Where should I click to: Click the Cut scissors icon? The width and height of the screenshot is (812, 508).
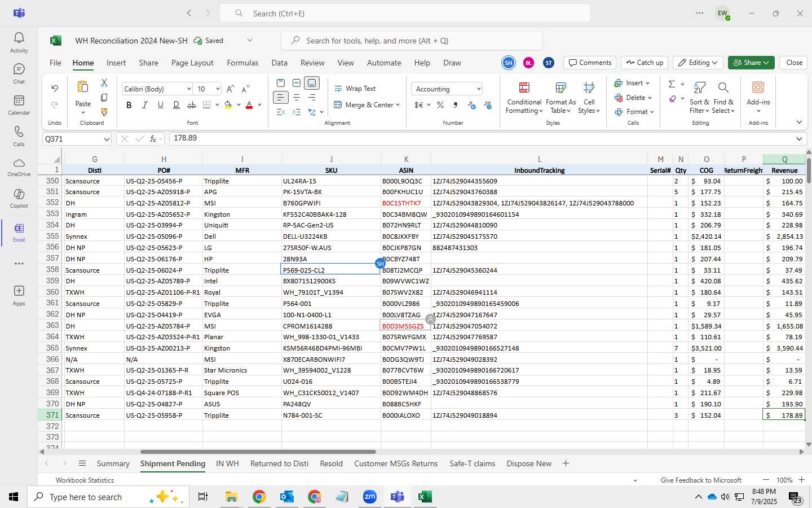click(104, 83)
